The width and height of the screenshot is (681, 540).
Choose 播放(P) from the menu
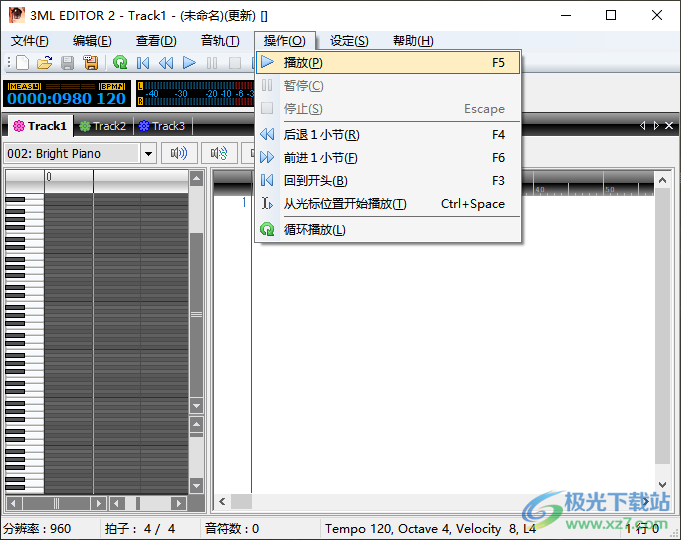388,63
